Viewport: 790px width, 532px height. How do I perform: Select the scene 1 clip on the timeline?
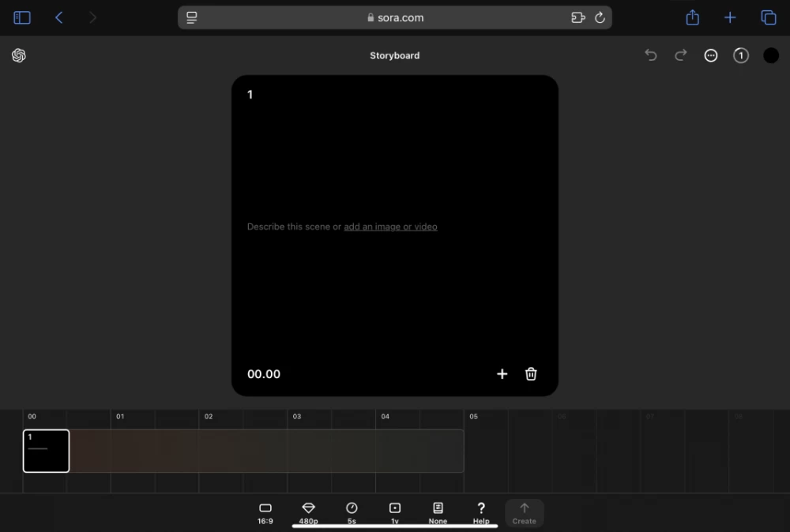(46, 451)
